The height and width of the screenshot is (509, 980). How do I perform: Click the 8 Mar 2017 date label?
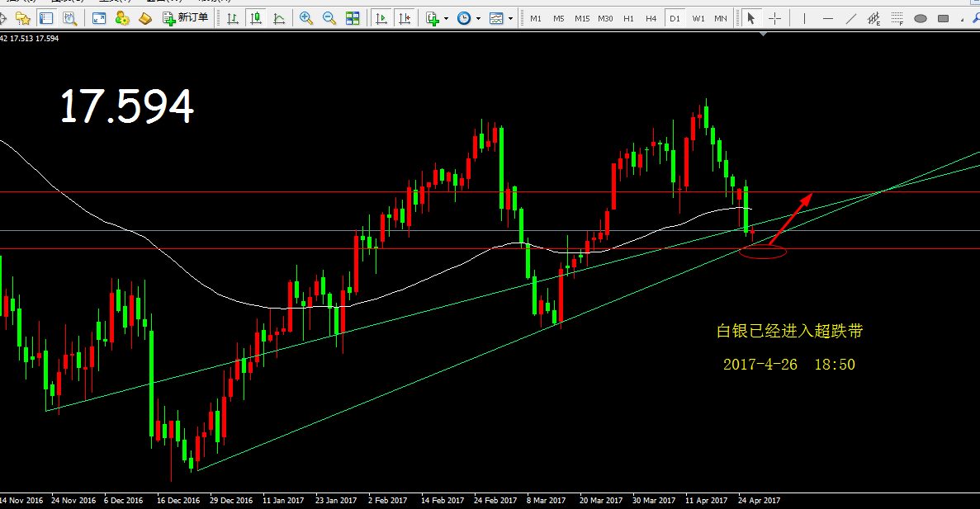(x=547, y=500)
